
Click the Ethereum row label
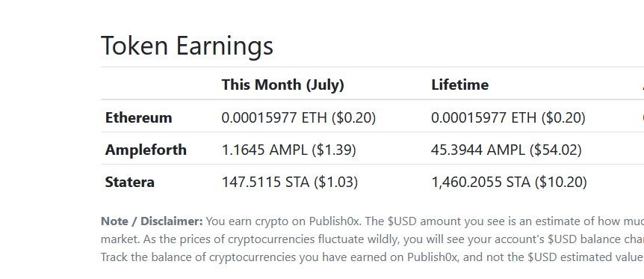click(138, 117)
